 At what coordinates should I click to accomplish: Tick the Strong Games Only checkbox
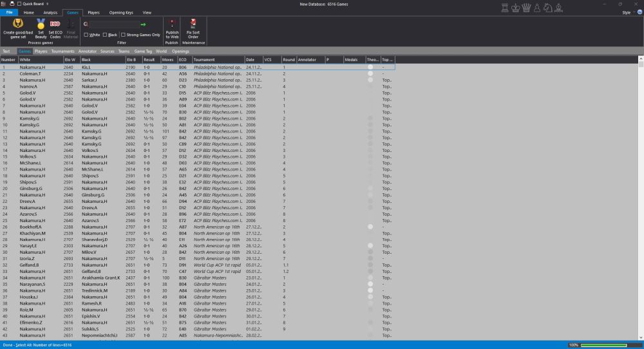(123, 35)
